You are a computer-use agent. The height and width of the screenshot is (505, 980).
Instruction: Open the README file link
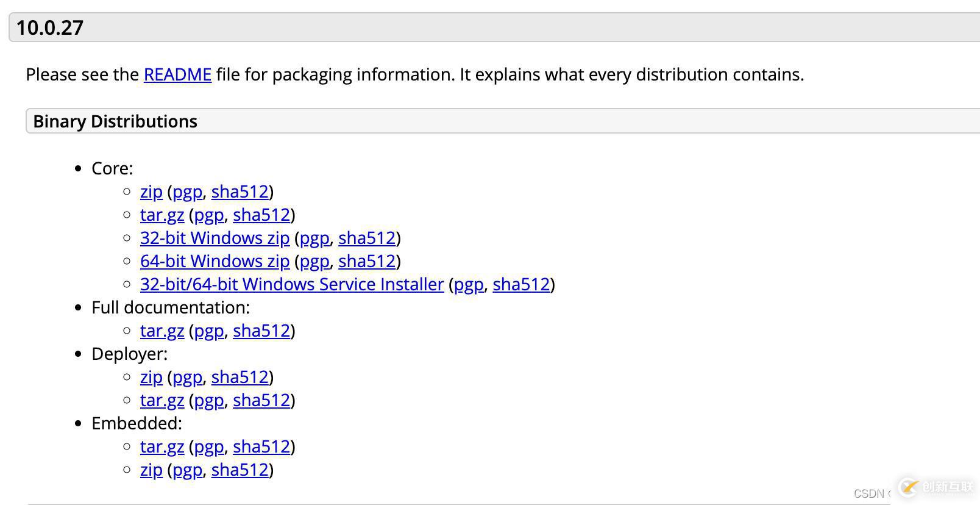pyautogui.click(x=177, y=74)
